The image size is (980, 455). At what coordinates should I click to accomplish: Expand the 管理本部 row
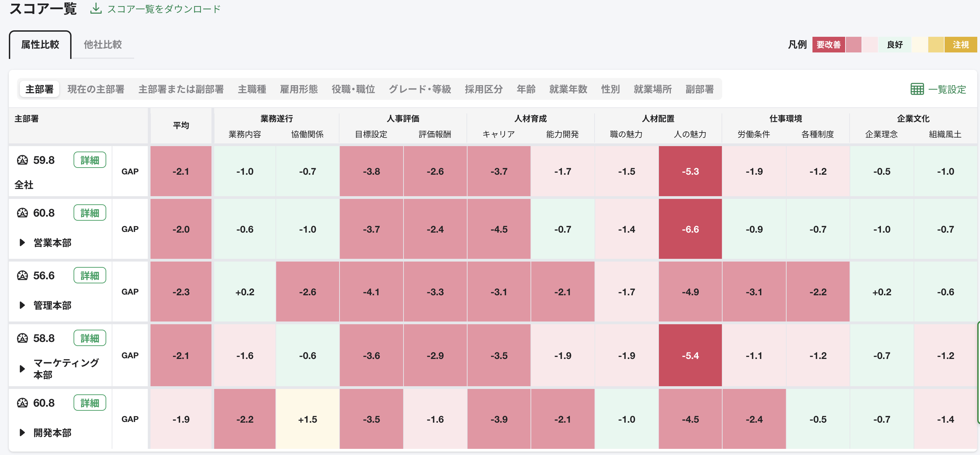(22, 305)
